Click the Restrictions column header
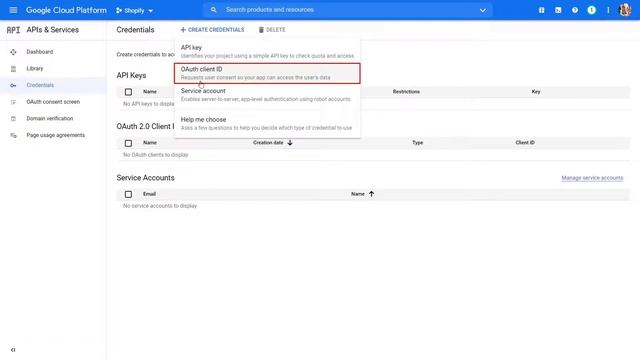This screenshot has width=640, height=360. tap(406, 92)
